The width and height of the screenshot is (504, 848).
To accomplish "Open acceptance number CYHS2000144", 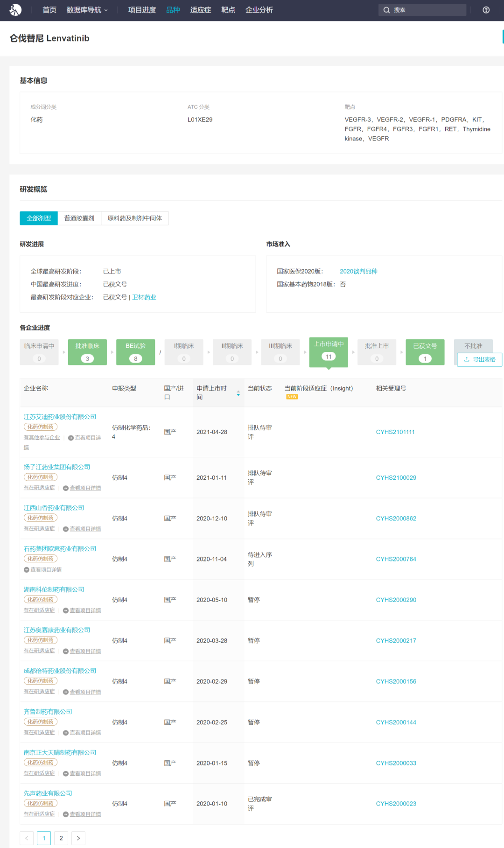I will pyautogui.click(x=396, y=722).
